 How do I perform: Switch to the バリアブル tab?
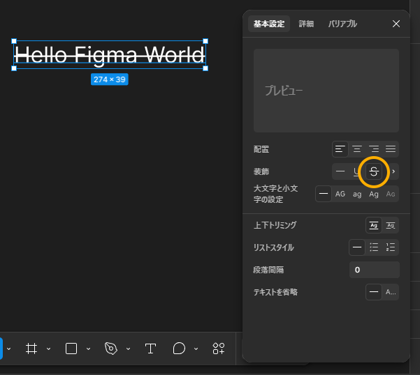point(342,24)
